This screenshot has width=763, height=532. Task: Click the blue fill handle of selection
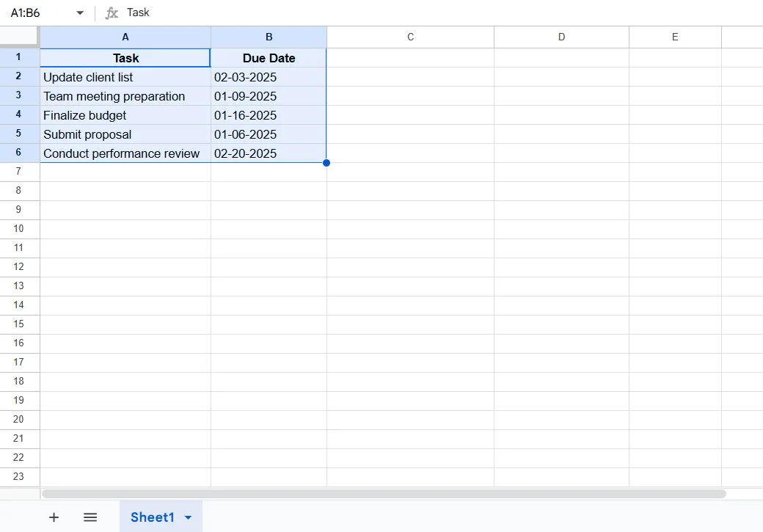tap(326, 163)
